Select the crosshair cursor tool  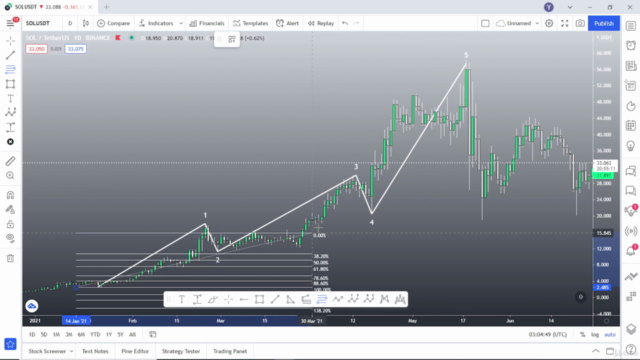point(10,40)
